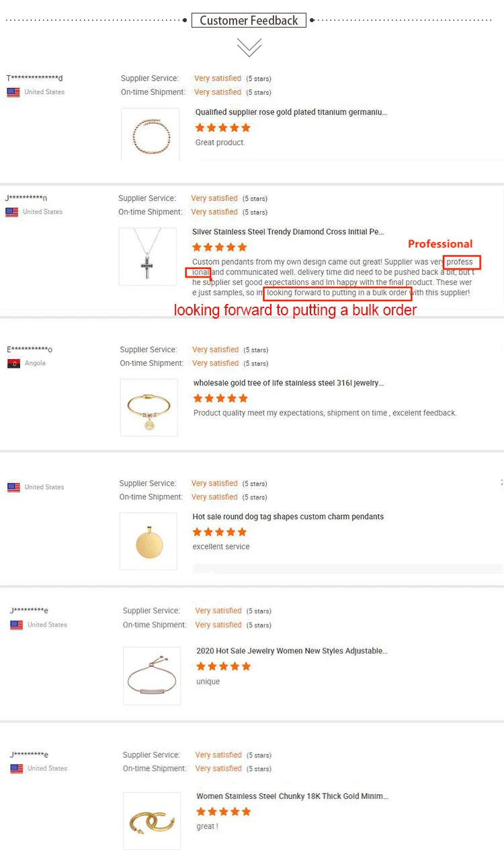Open 'Silver Stainless Steel Trendy Diamond Cross' link
Image resolution: width=504 pixels, height=854 pixels.
(288, 232)
